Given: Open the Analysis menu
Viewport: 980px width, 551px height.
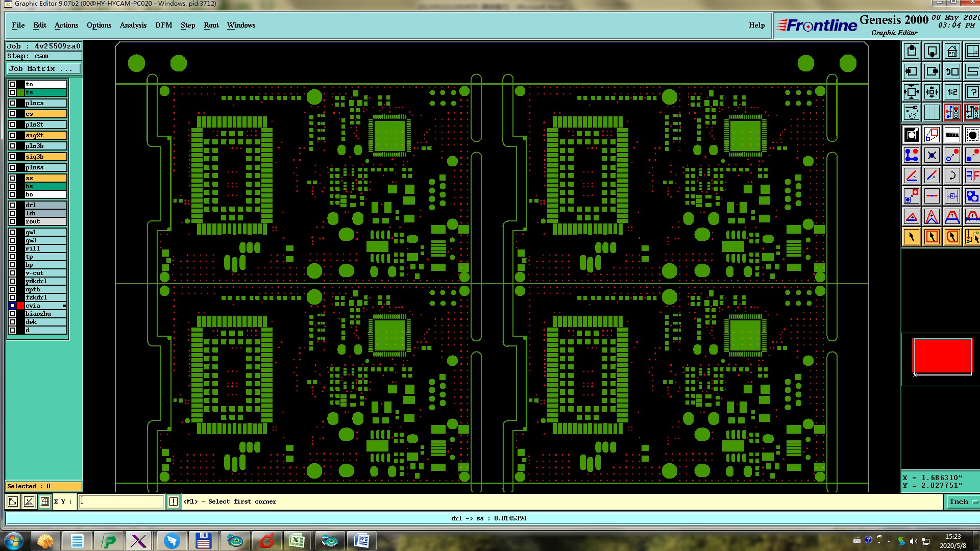Looking at the screenshot, I should point(133,25).
